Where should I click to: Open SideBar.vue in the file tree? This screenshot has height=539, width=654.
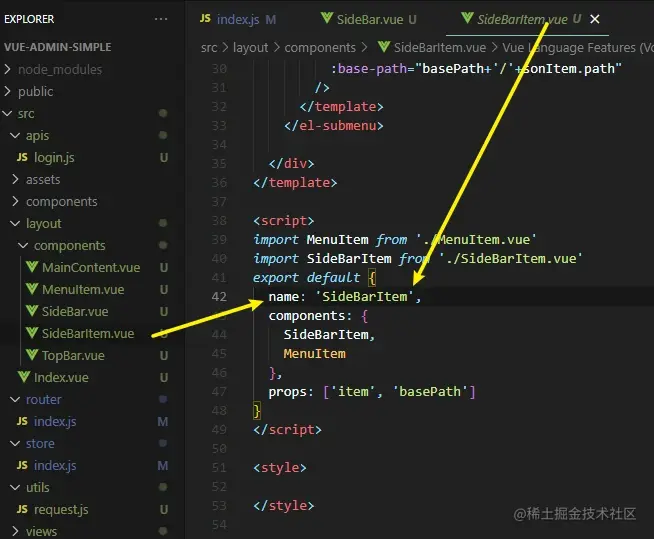point(75,312)
